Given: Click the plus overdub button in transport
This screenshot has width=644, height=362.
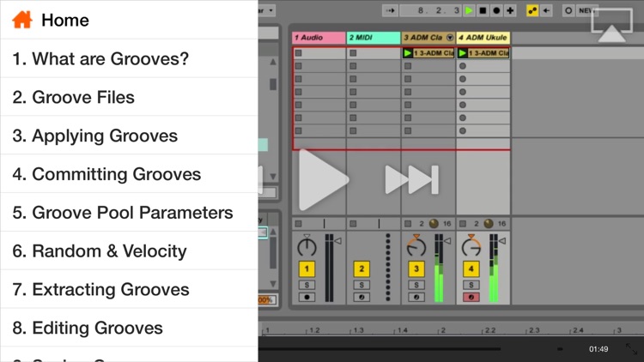Looking at the screenshot, I should (x=510, y=10).
